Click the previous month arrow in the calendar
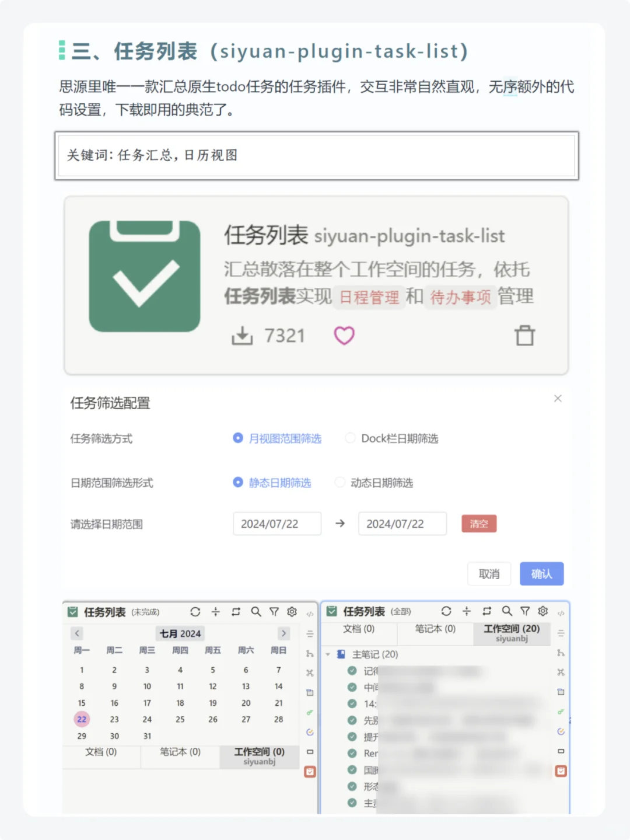The height and width of the screenshot is (840, 630). pyautogui.click(x=77, y=633)
